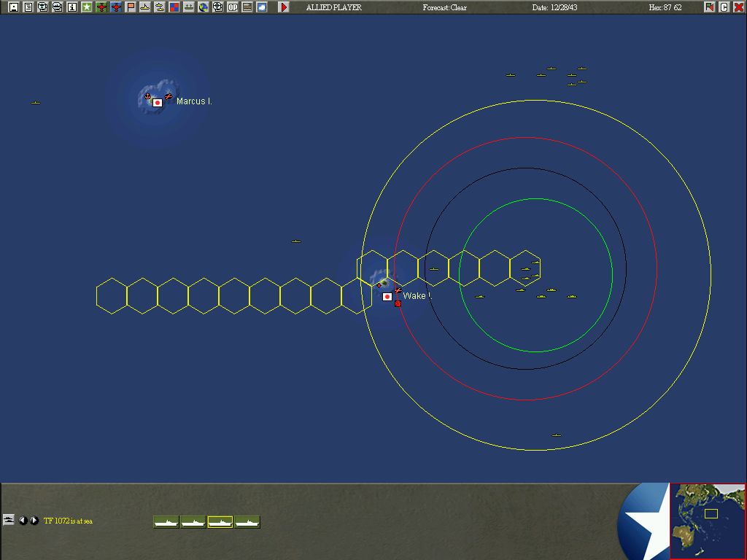
Task: Click the 'C' button in top-right
Action: click(x=724, y=7)
